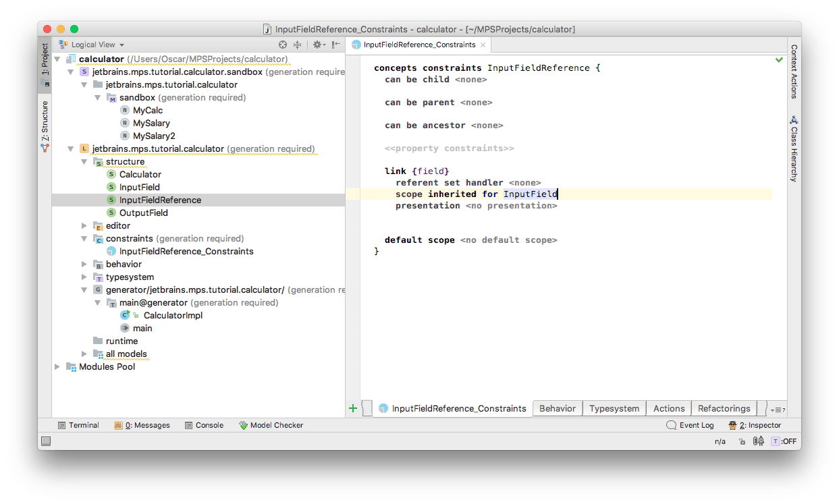This screenshot has height=504, width=839.
Task: Expand the editor folder in tree
Action: point(84,225)
